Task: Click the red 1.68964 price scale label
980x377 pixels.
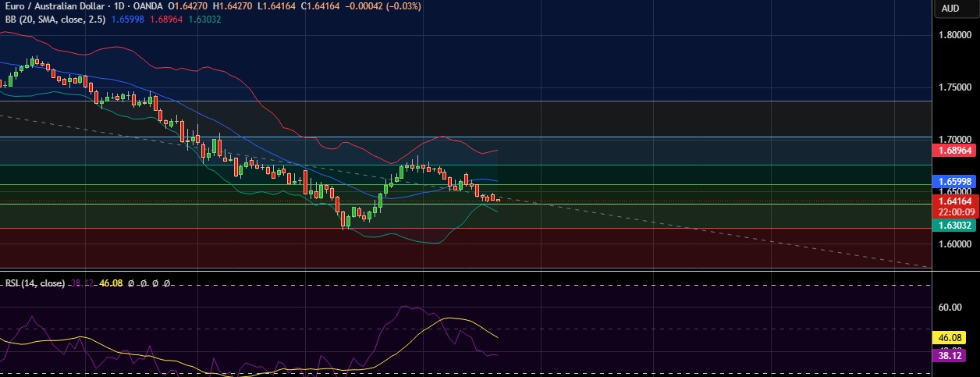Action: (956, 150)
